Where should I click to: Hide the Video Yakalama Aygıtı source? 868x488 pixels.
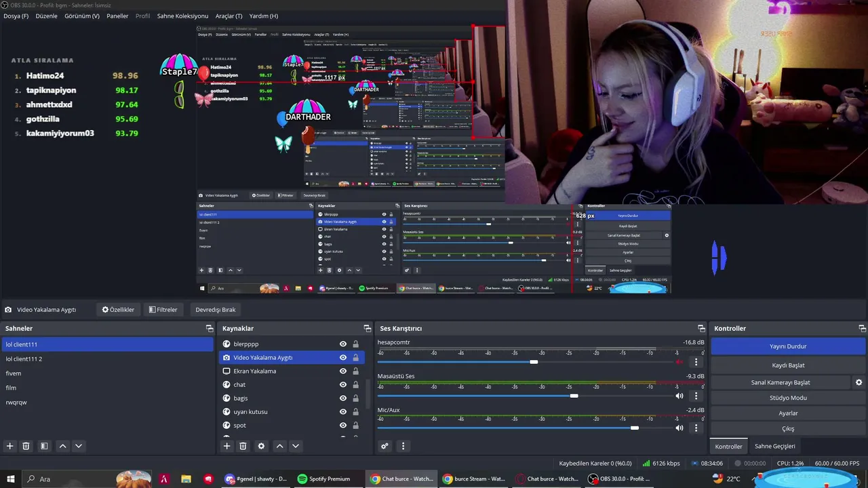click(343, 358)
